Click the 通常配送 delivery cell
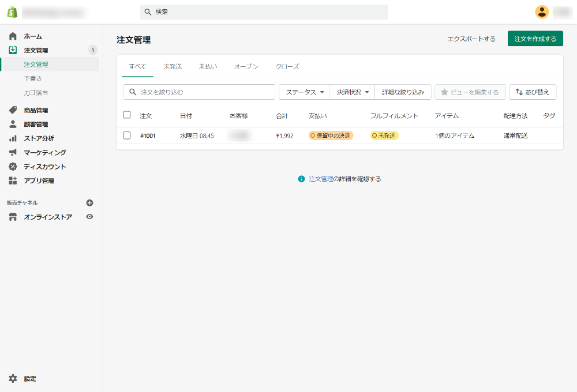This screenshot has width=577, height=392. point(515,135)
